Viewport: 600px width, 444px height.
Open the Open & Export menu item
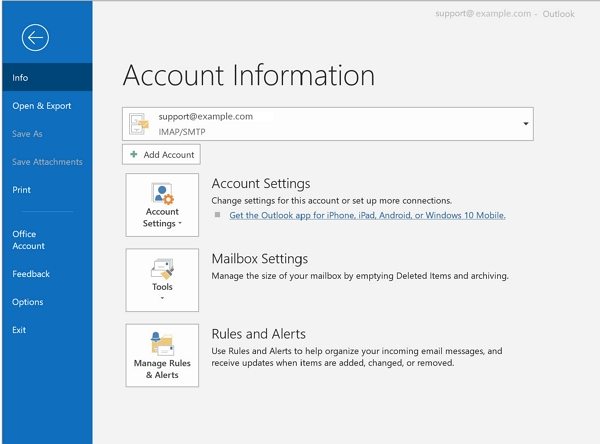(41, 105)
